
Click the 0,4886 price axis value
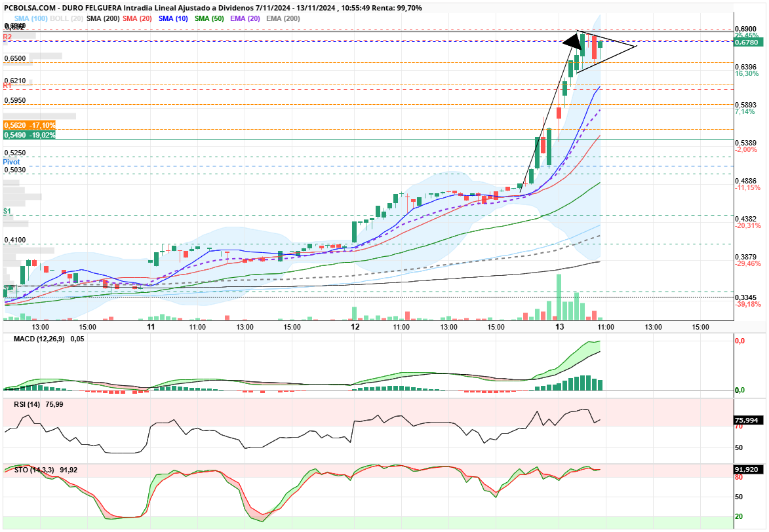point(746,181)
